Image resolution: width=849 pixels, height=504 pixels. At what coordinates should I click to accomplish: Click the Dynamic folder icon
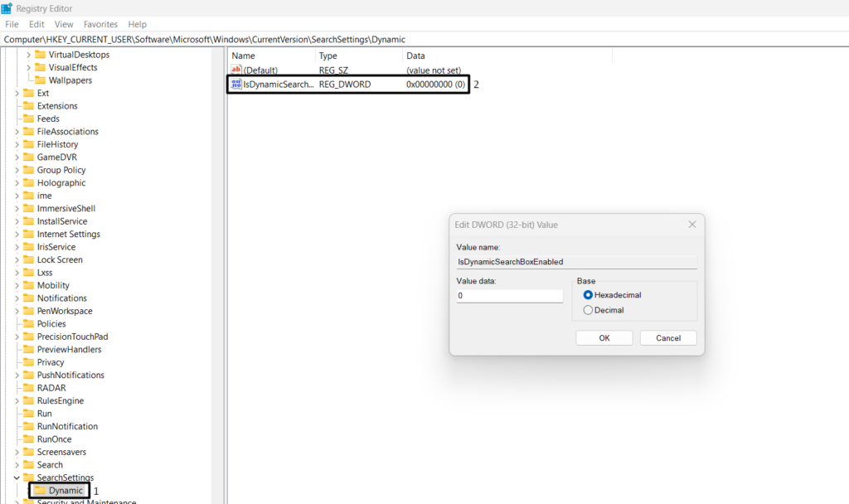point(40,491)
